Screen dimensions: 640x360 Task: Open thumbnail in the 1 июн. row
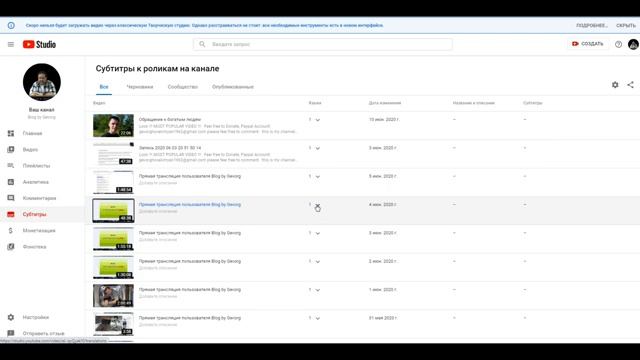pyautogui.click(x=113, y=296)
